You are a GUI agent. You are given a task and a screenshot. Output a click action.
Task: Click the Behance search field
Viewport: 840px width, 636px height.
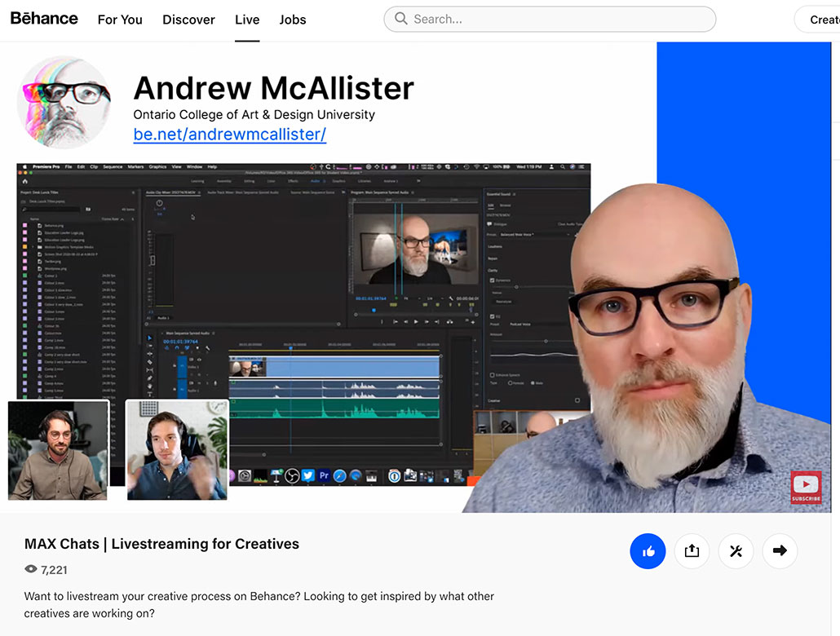pos(550,20)
